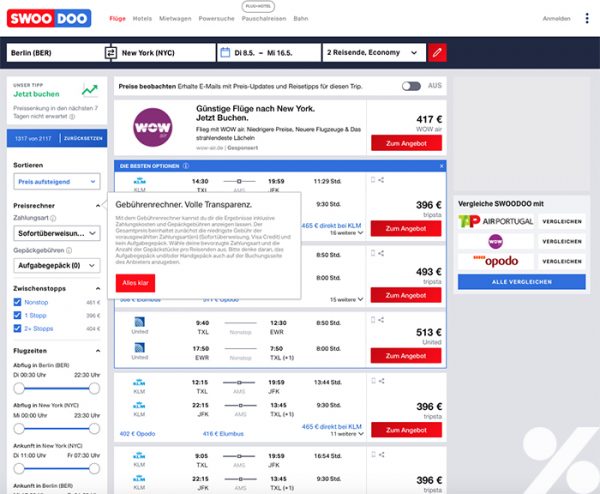600x494 pixels.
Task: Click Vergleichen next to opodo
Action: click(x=562, y=261)
